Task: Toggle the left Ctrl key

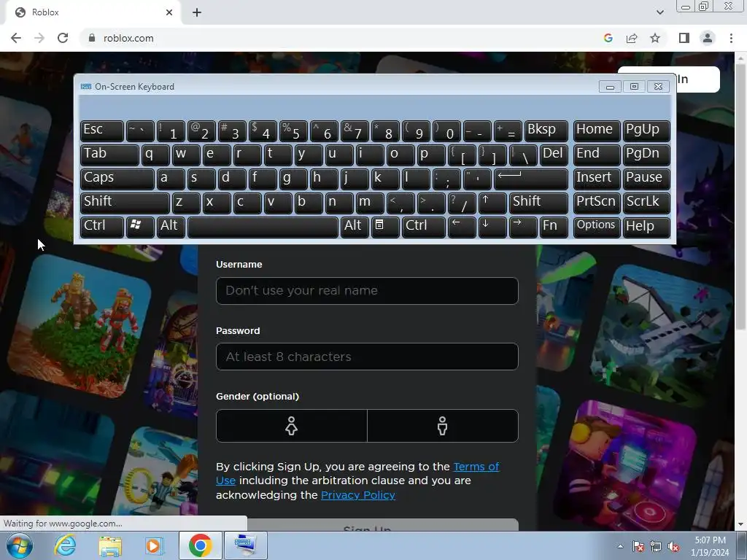Action: tap(102, 227)
